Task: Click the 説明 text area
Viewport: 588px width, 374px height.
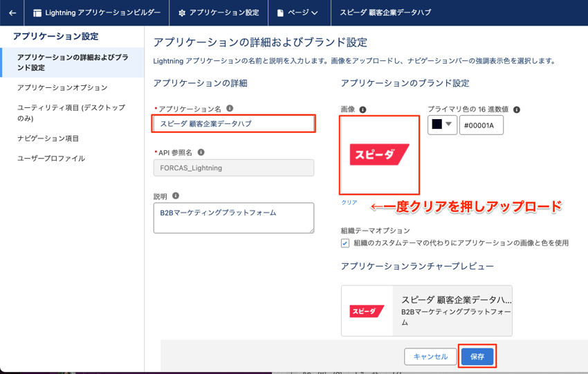Action: pos(234,217)
